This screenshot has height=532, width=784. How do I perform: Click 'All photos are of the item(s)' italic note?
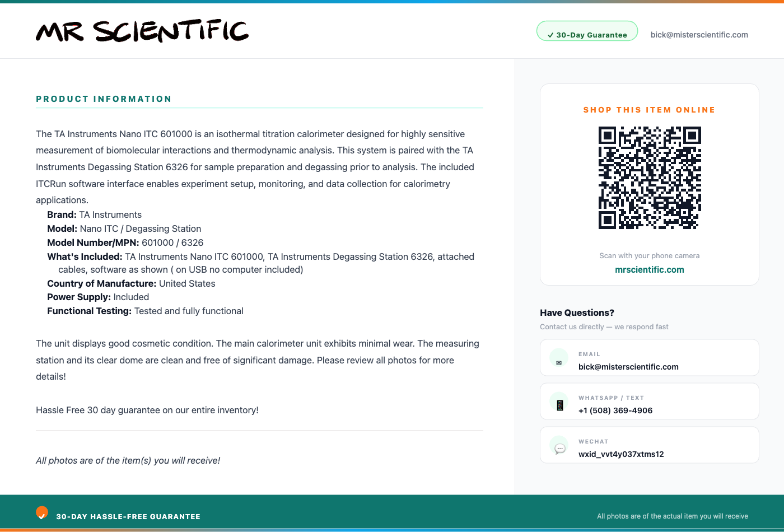point(128,460)
